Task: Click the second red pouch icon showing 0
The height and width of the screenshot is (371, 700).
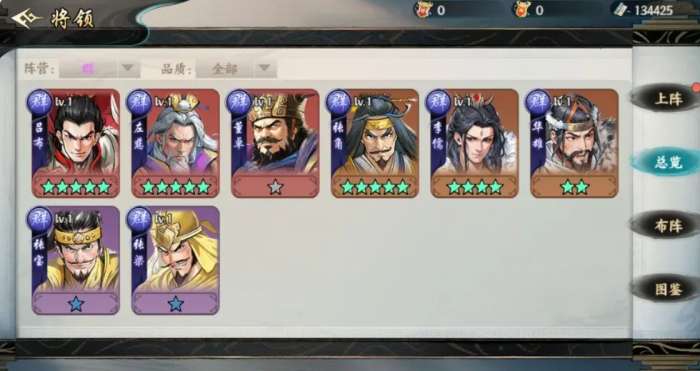Action: pyautogui.click(x=522, y=10)
